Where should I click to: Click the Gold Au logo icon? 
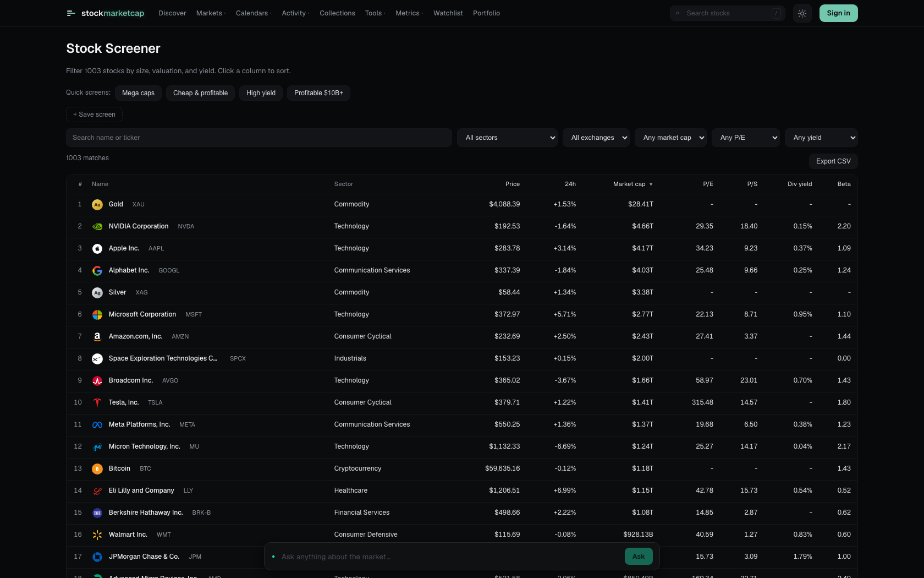coord(97,205)
